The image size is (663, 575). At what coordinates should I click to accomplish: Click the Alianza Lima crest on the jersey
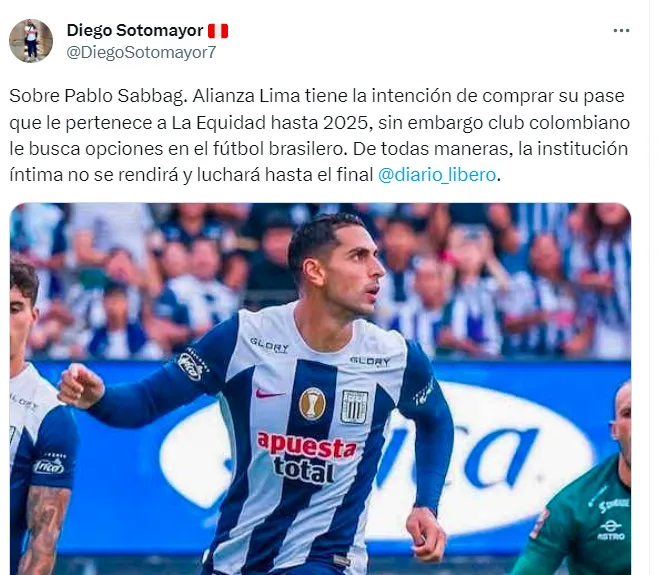[x=354, y=406]
